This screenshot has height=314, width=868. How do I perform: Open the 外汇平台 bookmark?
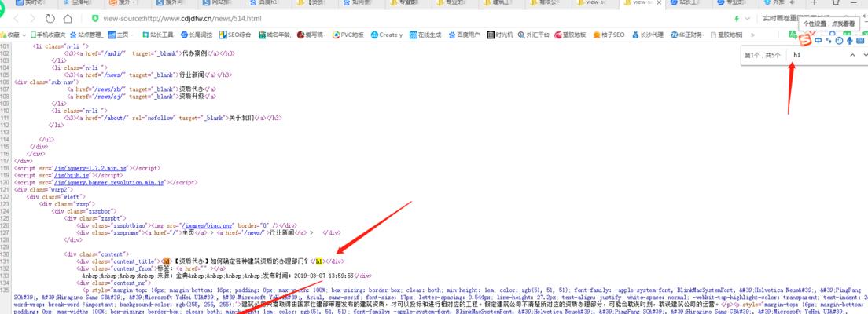(534, 35)
